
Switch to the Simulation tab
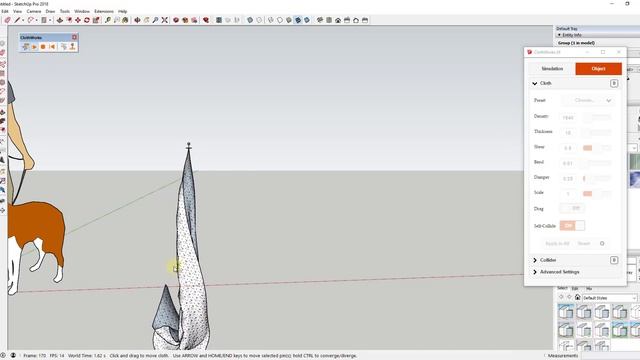[x=552, y=69]
